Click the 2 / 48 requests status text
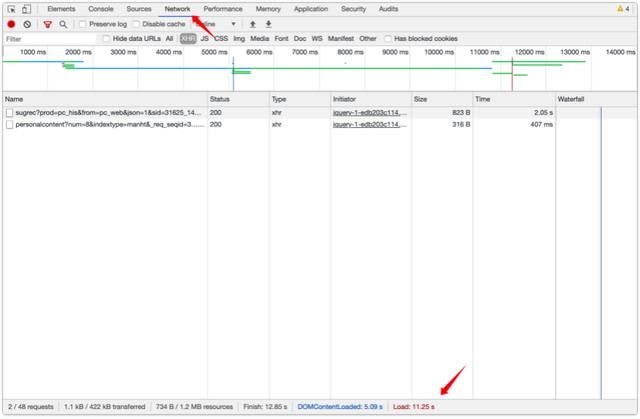Image resolution: width=640 pixels, height=419 pixels. click(x=31, y=407)
